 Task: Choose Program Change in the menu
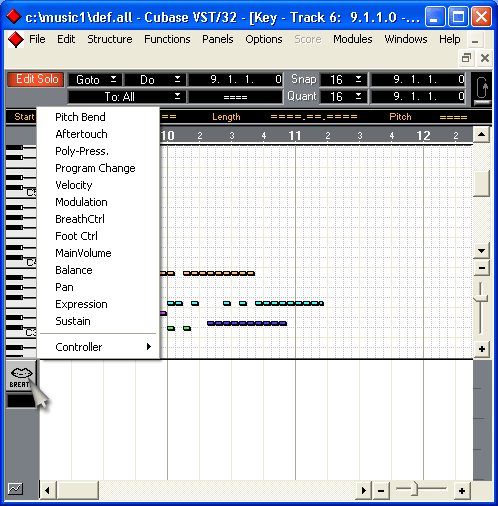pos(98,168)
